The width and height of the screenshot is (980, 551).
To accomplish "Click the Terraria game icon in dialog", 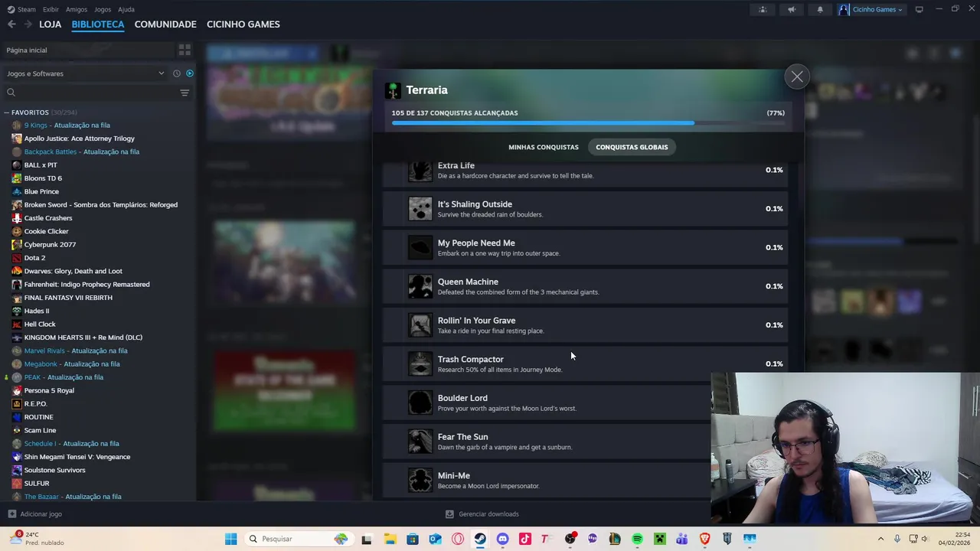I will 394,90.
